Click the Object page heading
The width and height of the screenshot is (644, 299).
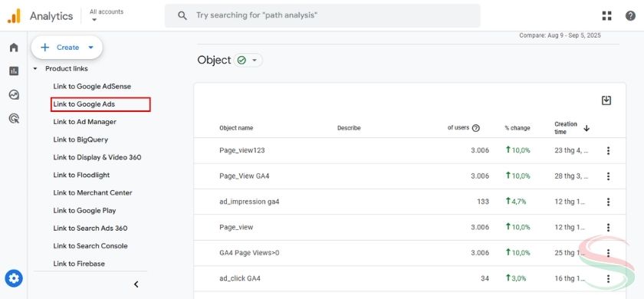point(214,60)
